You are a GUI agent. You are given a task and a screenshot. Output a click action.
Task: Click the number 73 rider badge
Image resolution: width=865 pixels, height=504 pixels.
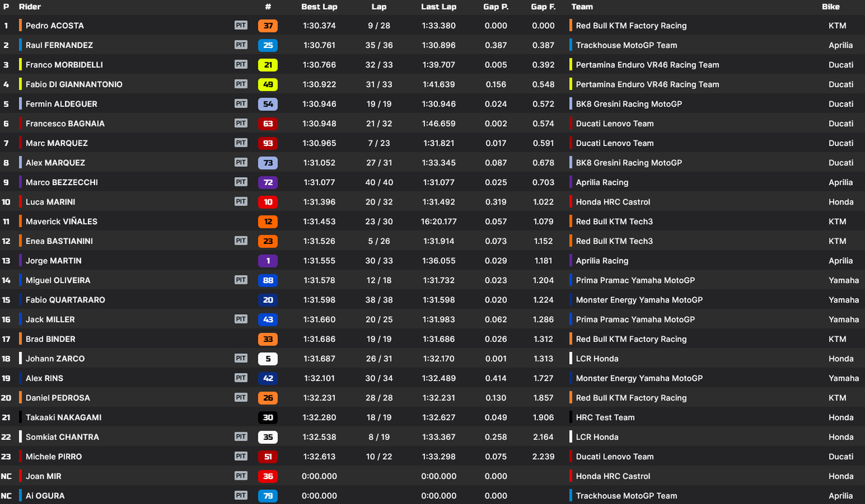point(268,163)
